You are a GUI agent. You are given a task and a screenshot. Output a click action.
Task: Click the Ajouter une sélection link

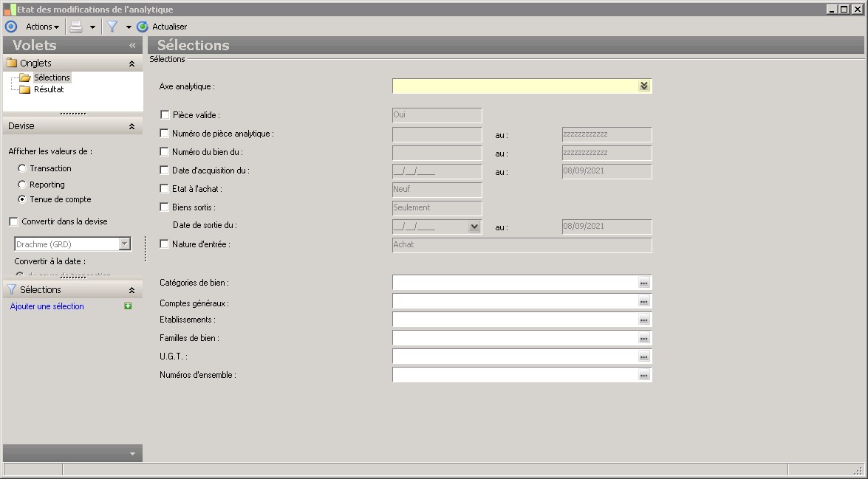pos(47,306)
